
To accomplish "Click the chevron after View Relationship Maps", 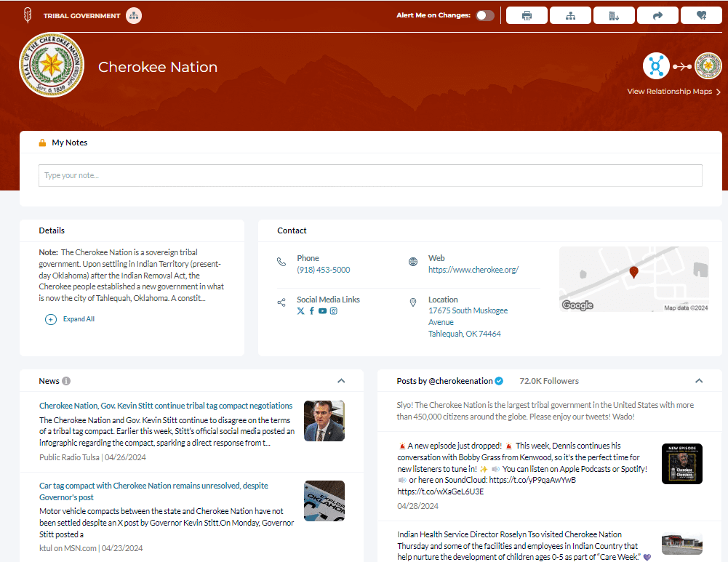I will (719, 92).
